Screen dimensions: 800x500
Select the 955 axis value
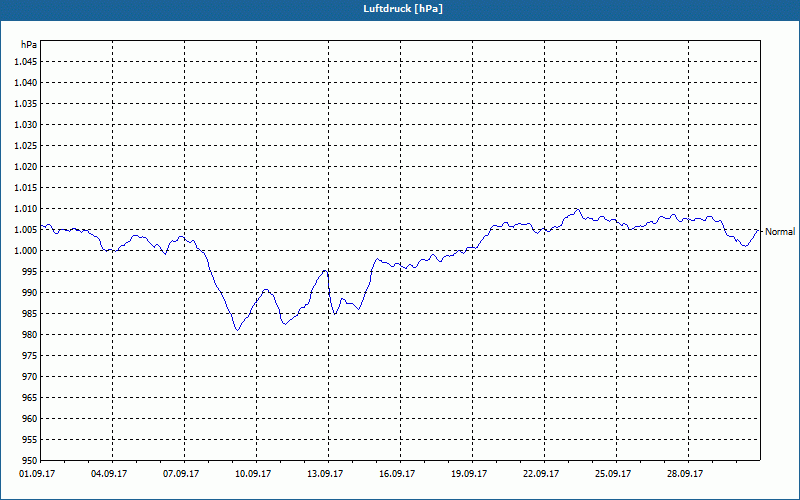[x=30, y=440]
